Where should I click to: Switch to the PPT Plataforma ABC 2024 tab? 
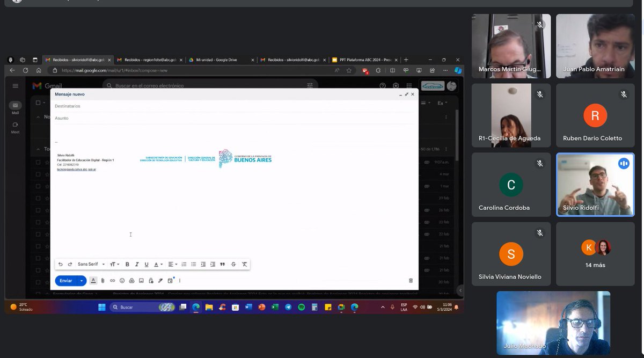(365, 60)
